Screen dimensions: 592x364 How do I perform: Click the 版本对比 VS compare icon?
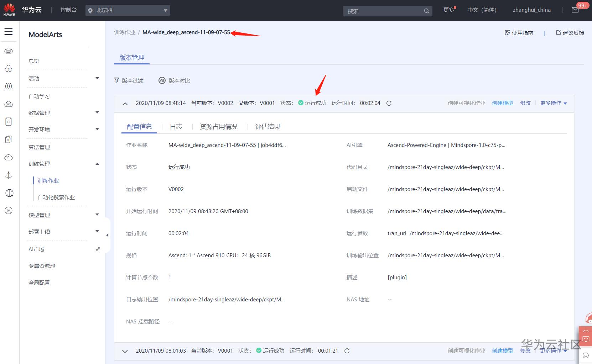(162, 80)
